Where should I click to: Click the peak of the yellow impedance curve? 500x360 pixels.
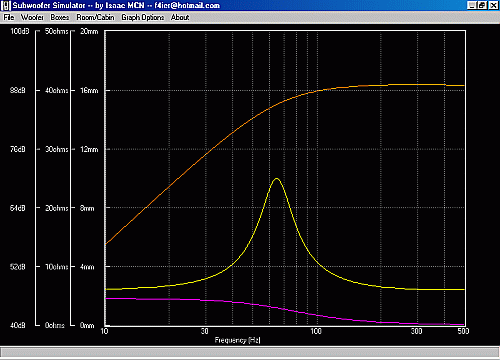(276, 179)
